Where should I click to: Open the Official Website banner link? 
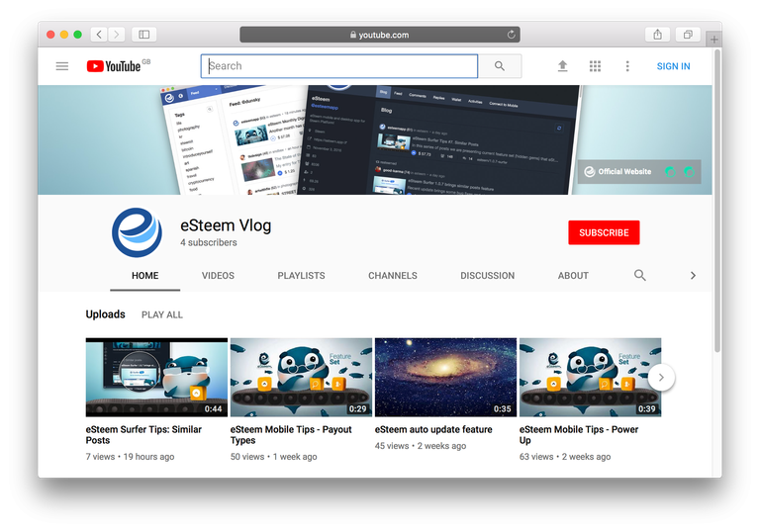617,171
